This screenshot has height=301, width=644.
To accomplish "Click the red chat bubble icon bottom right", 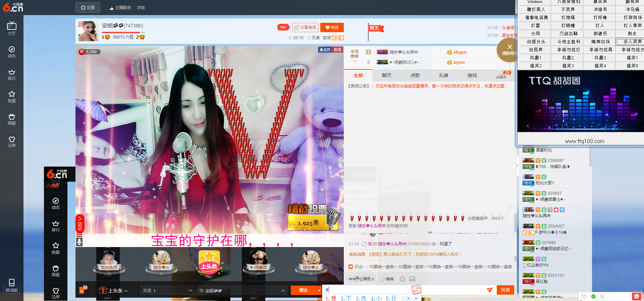I will click(x=636, y=297).
